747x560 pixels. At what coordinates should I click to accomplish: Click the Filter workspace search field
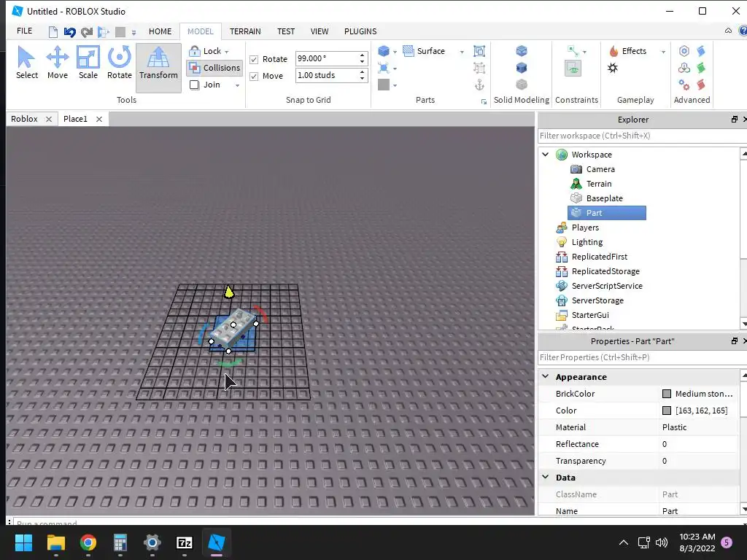[642, 136]
